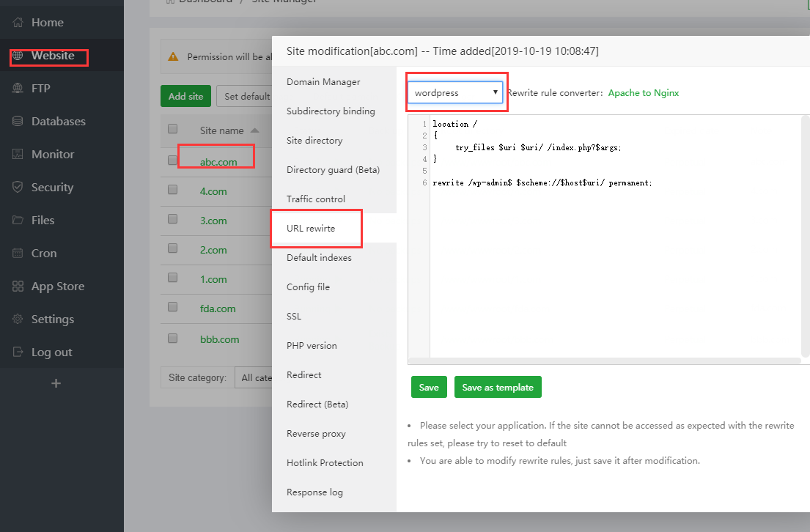Open the Site category dropdown
Screen dimensions: 810x532
tap(253, 377)
